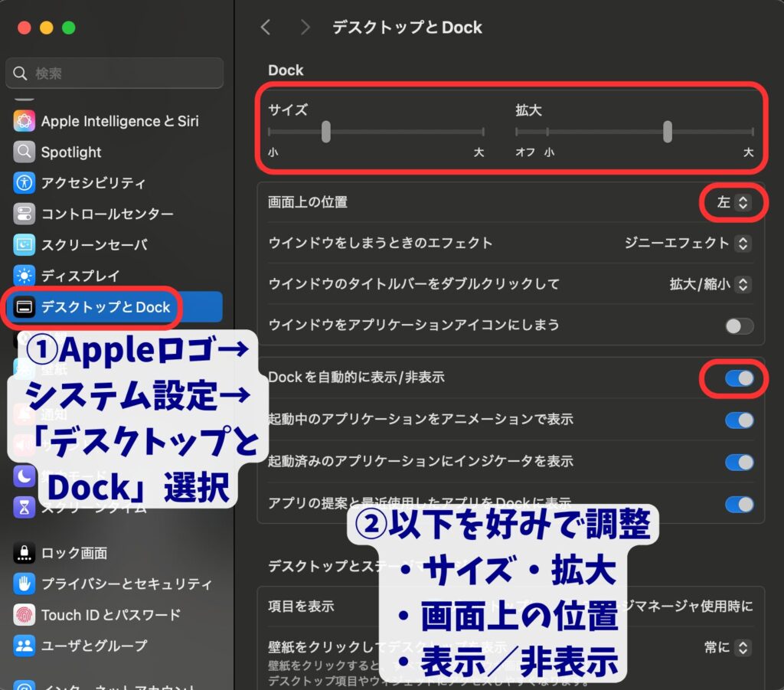The height and width of the screenshot is (690, 784).
Task: Select the アクセシビリティ accessibility icon
Action: (x=24, y=183)
